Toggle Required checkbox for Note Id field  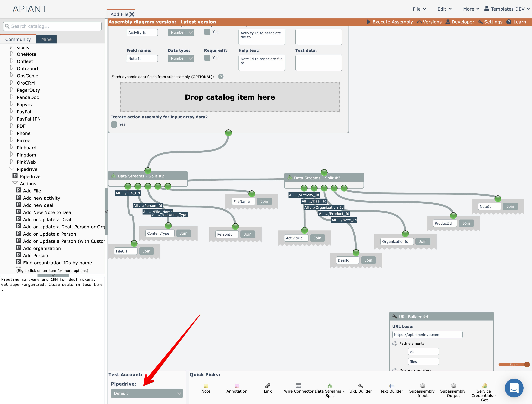click(207, 58)
